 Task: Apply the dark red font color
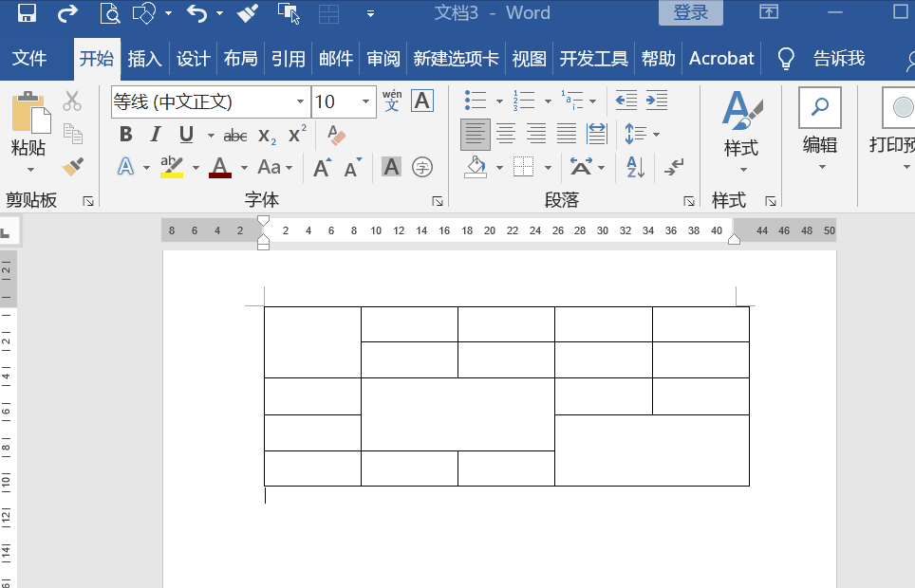click(x=220, y=168)
